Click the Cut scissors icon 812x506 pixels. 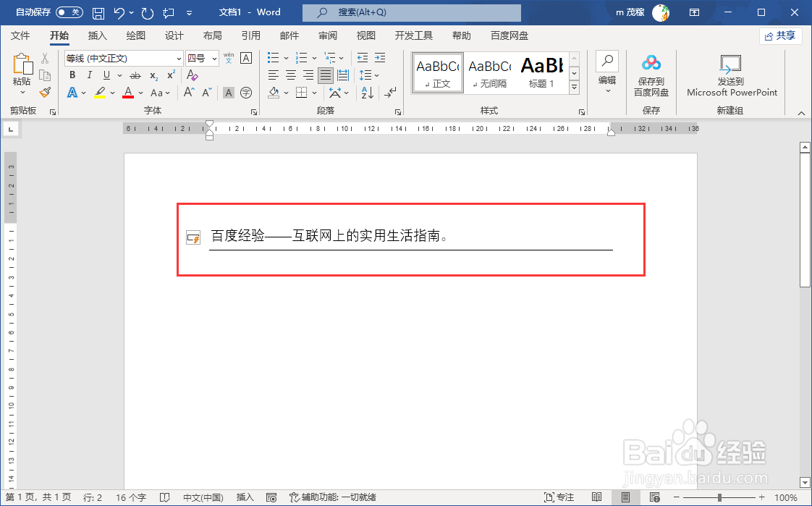[45, 58]
